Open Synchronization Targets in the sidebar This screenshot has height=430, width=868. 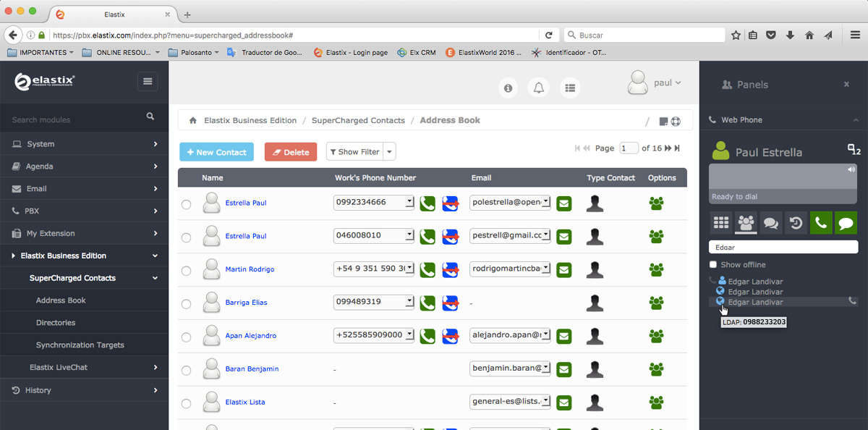(x=80, y=345)
